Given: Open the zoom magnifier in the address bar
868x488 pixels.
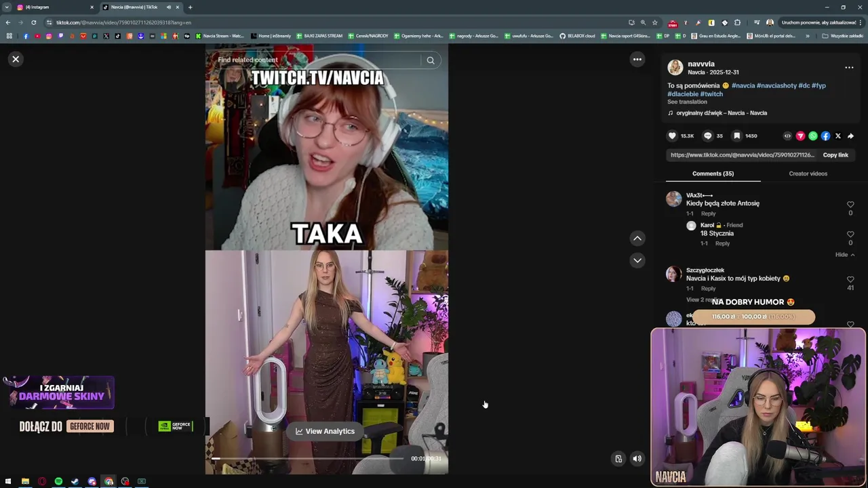Looking at the screenshot, I should pyautogui.click(x=643, y=22).
